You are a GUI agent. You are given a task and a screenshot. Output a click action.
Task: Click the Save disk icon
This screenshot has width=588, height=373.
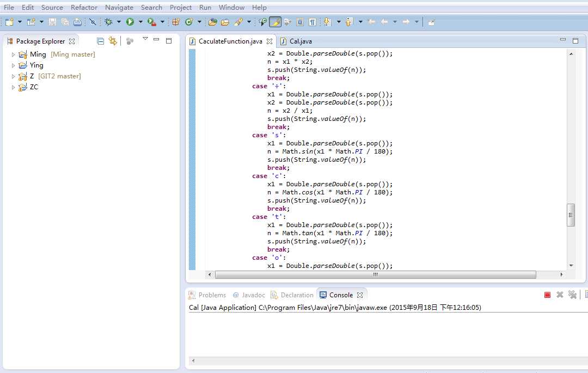52,22
